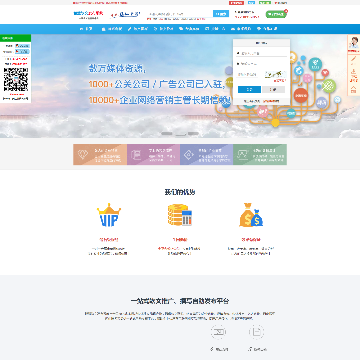Viewport: 360px width, 360px height.
Task: Open the fifth blue navbar menu item
Action: coord(189,29)
